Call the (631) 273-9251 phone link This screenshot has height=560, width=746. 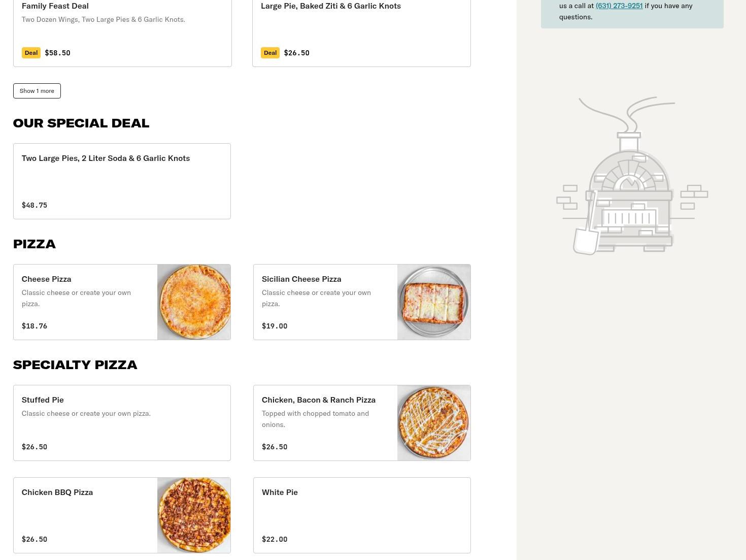tap(619, 6)
